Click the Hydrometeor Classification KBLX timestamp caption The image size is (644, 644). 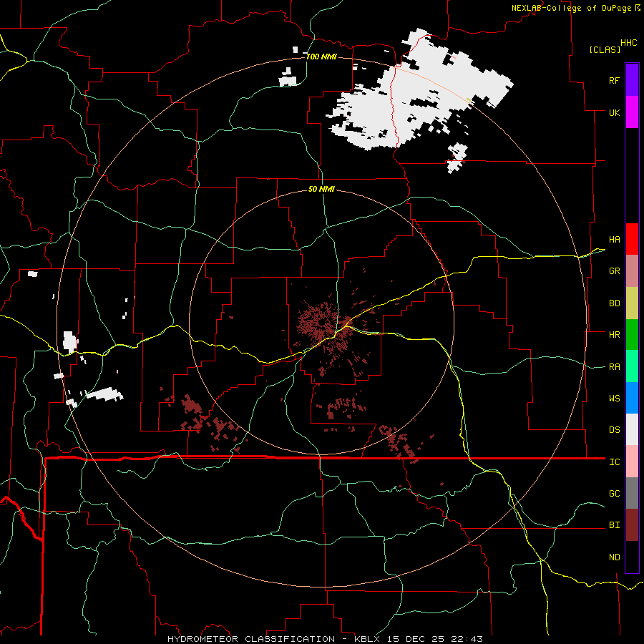point(325,639)
